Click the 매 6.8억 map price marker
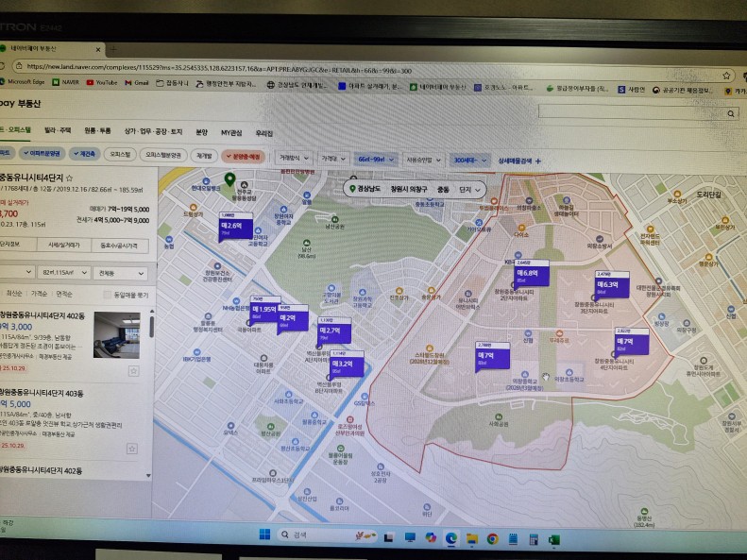 [x=532, y=274]
